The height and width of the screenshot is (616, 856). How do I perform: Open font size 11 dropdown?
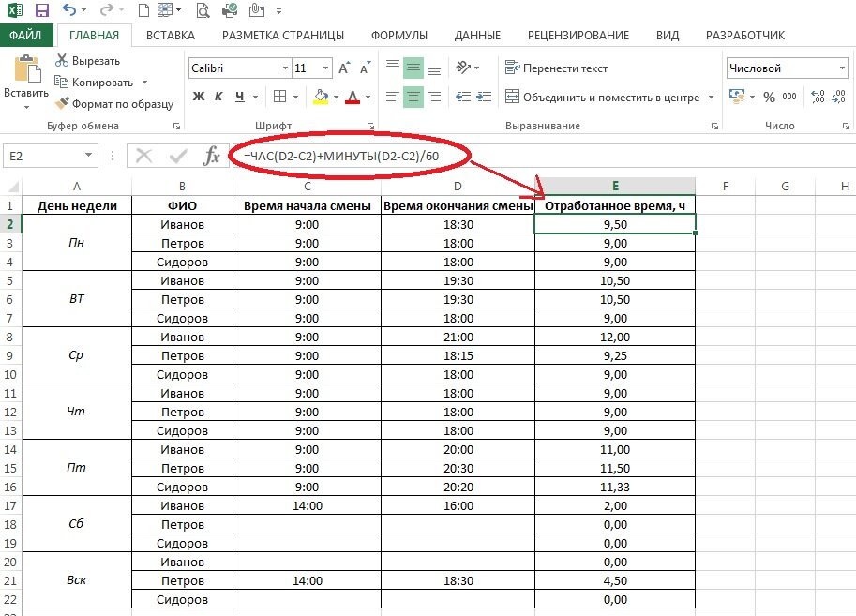[x=326, y=68]
